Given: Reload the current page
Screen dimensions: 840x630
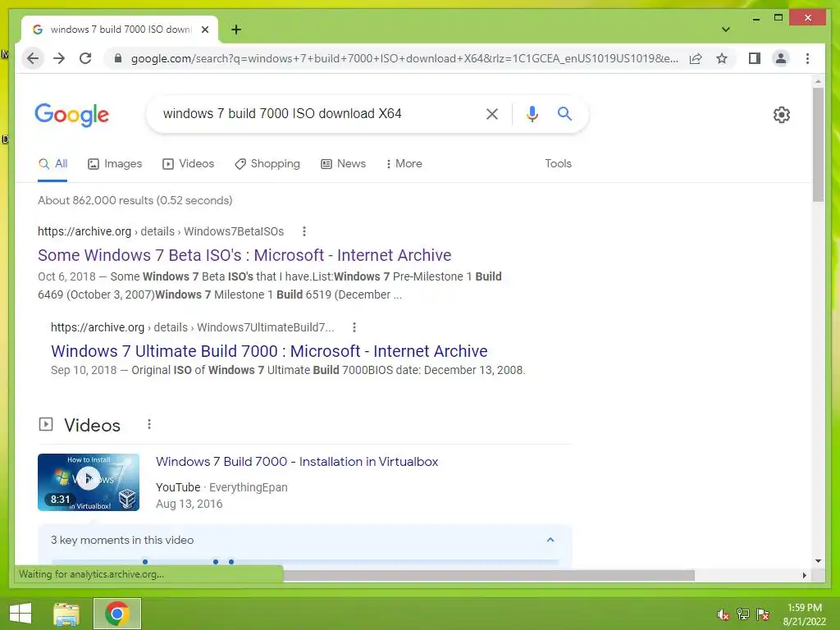Looking at the screenshot, I should point(85,58).
